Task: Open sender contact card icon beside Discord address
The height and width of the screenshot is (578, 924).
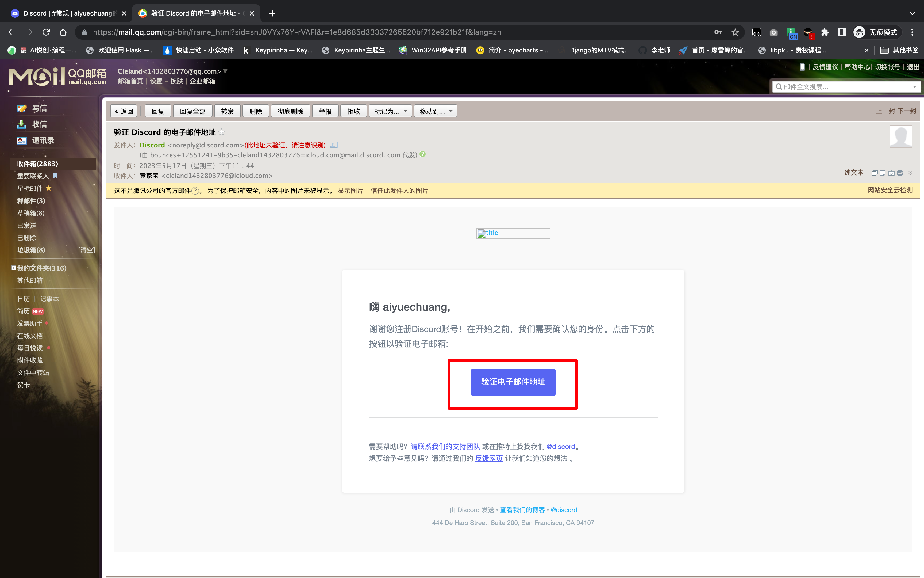Action: [x=334, y=145]
